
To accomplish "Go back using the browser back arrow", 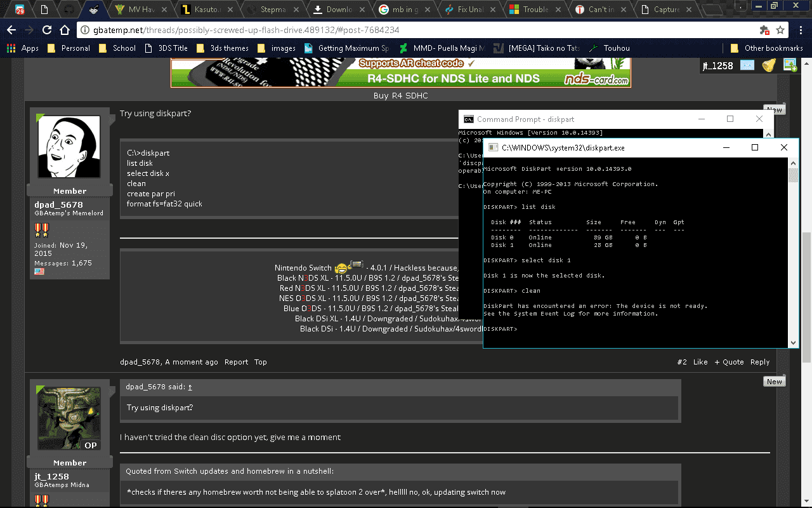I will 11,30.
